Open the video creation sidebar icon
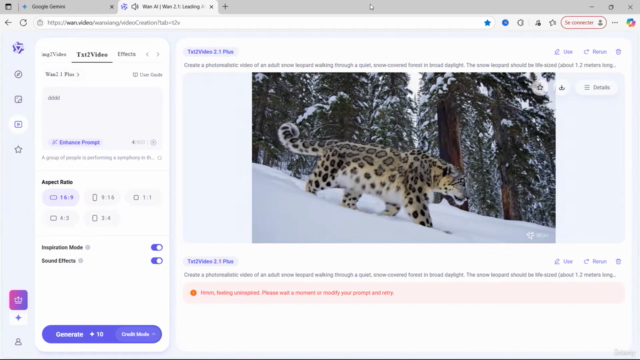The image size is (640, 360). click(18, 124)
